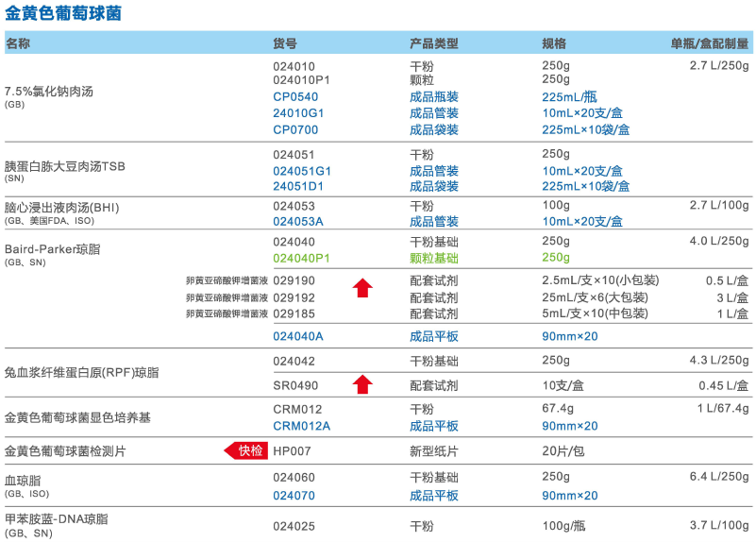Click the 225mL/瓶 specification
The width and height of the screenshot is (756, 542).
click(x=569, y=97)
